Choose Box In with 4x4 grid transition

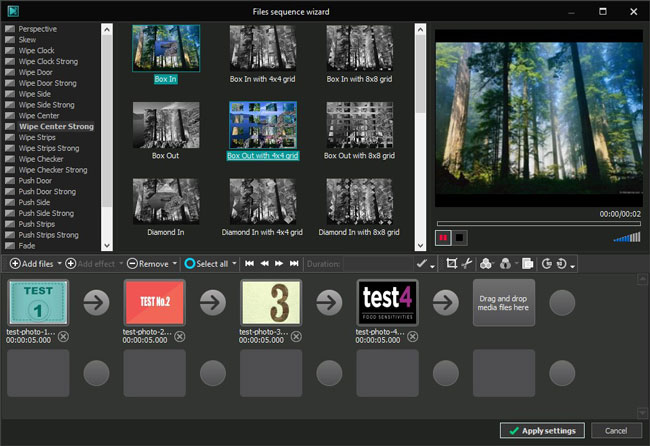(x=263, y=48)
